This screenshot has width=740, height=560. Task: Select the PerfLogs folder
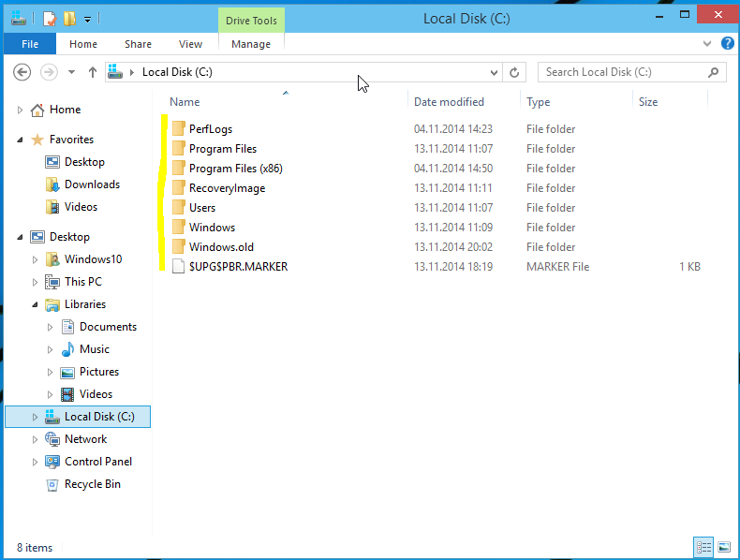[211, 129]
